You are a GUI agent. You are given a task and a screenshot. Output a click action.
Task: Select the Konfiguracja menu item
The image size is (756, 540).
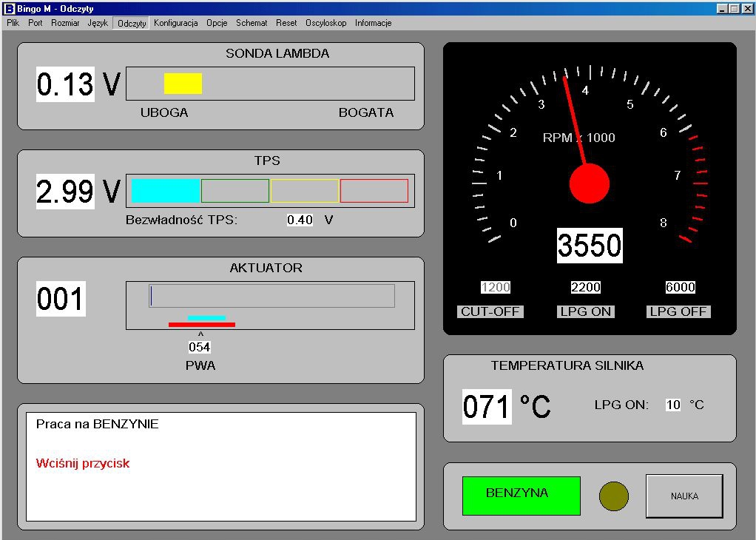click(175, 23)
